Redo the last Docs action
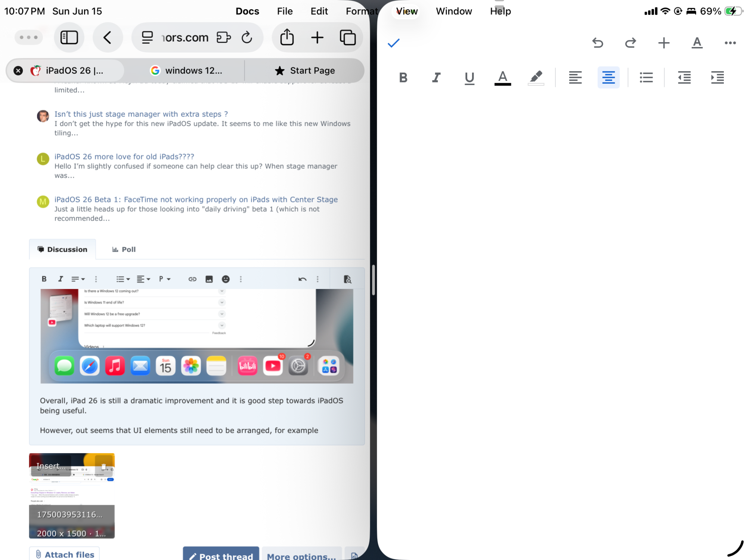This screenshot has width=747, height=560. 630,43
